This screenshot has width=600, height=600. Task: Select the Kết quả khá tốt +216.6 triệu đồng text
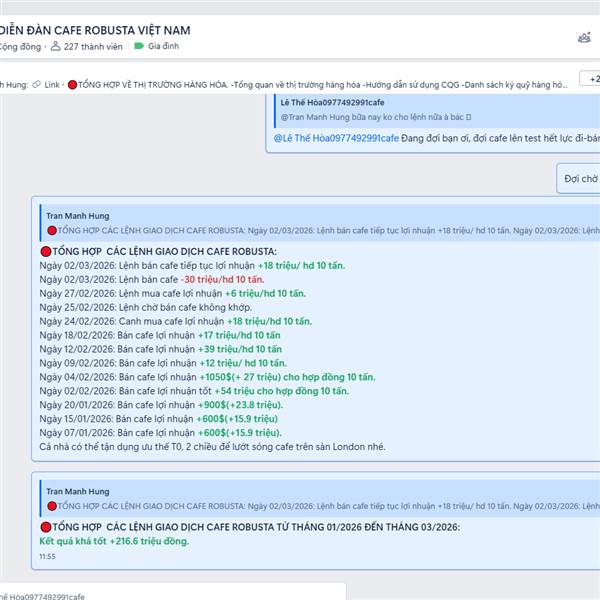click(x=114, y=541)
